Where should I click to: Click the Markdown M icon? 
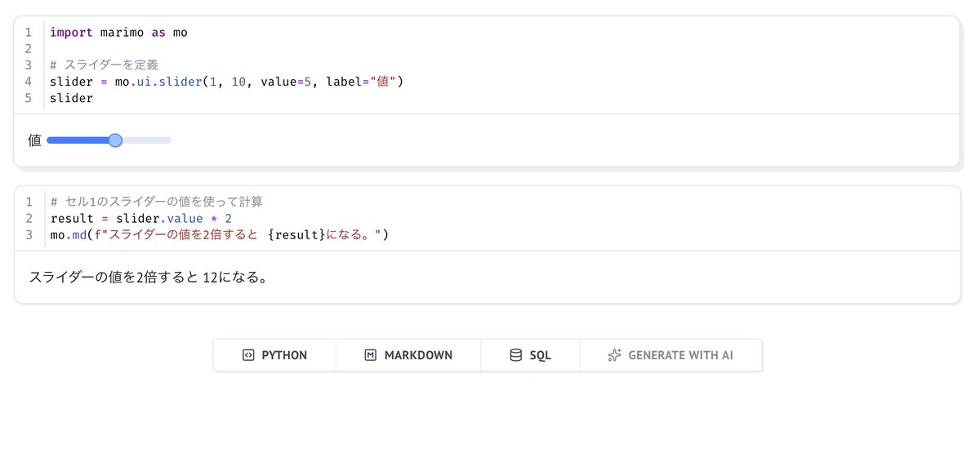pyautogui.click(x=370, y=355)
